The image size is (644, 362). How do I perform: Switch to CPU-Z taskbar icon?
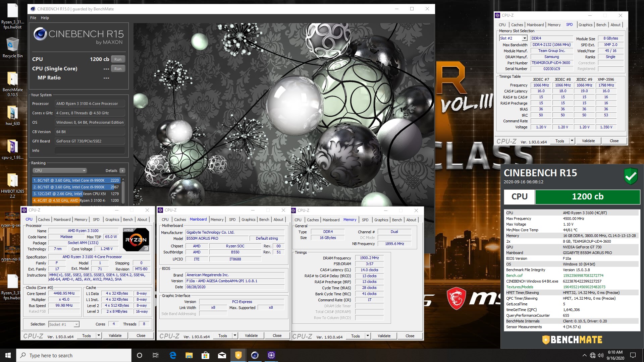point(271,355)
